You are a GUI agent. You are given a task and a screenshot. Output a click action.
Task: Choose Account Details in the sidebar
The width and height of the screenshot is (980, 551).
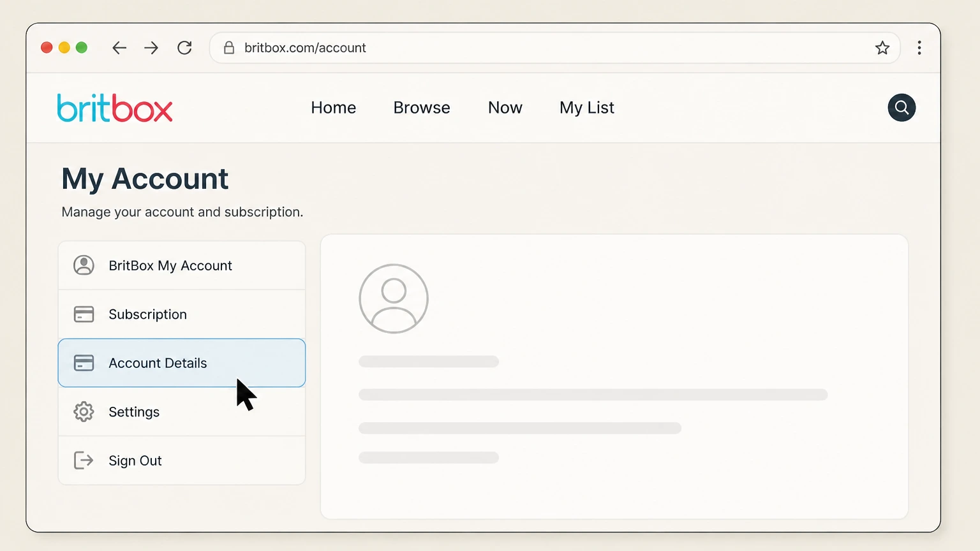182,363
